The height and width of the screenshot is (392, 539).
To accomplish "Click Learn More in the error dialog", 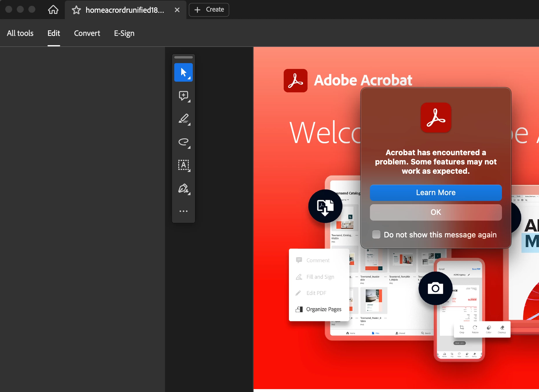I will point(436,193).
